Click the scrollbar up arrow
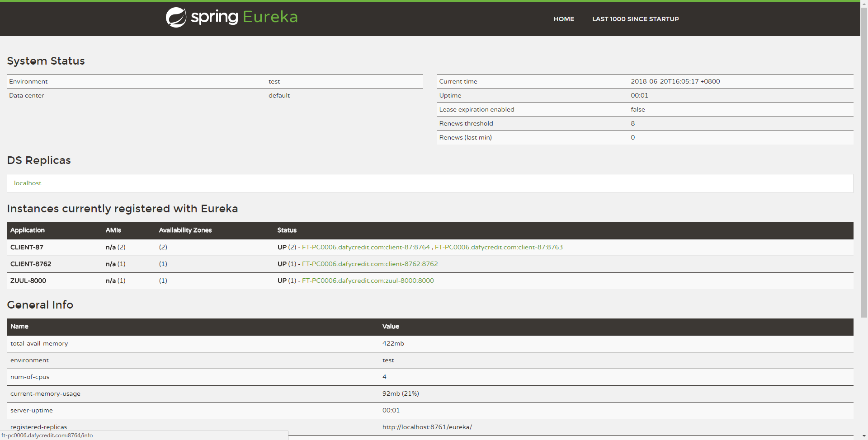This screenshot has width=868, height=440. click(864, 4)
